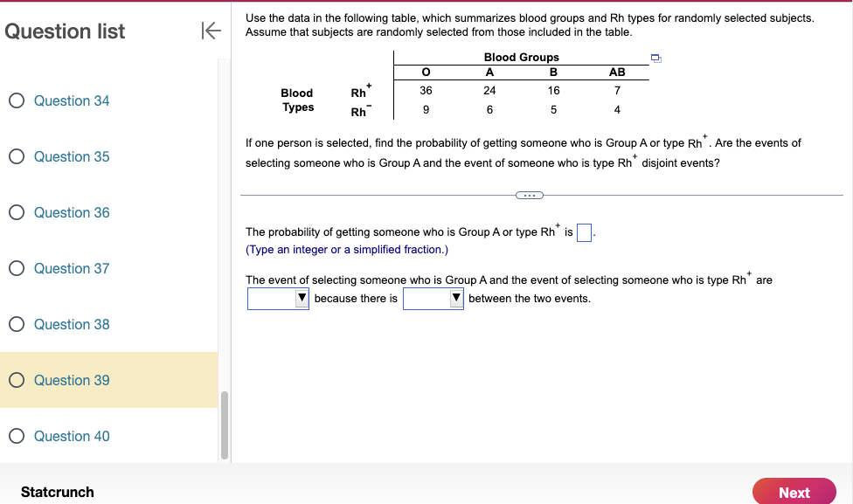Click the ellipsis divider button
Viewport: 853px width, 504px height.
529,196
